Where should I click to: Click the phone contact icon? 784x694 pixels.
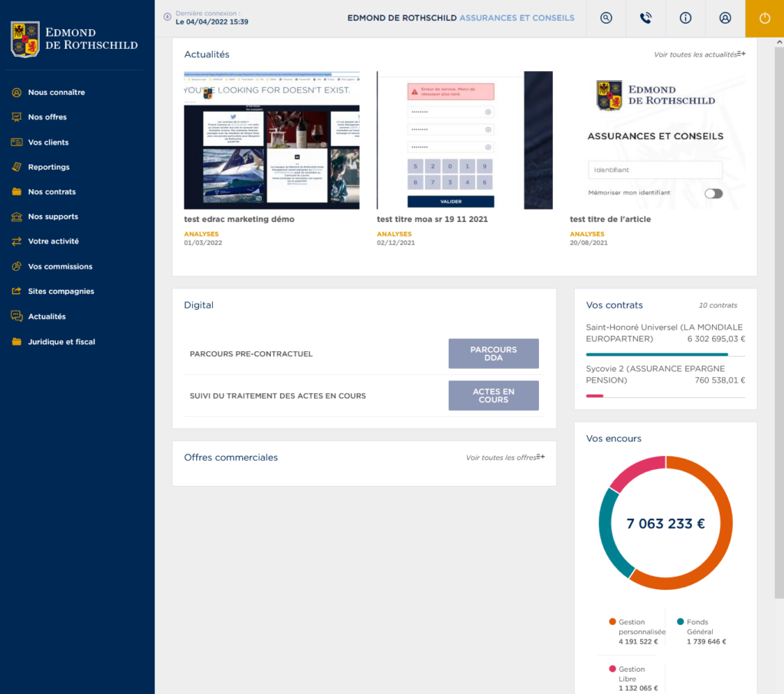click(x=645, y=18)
